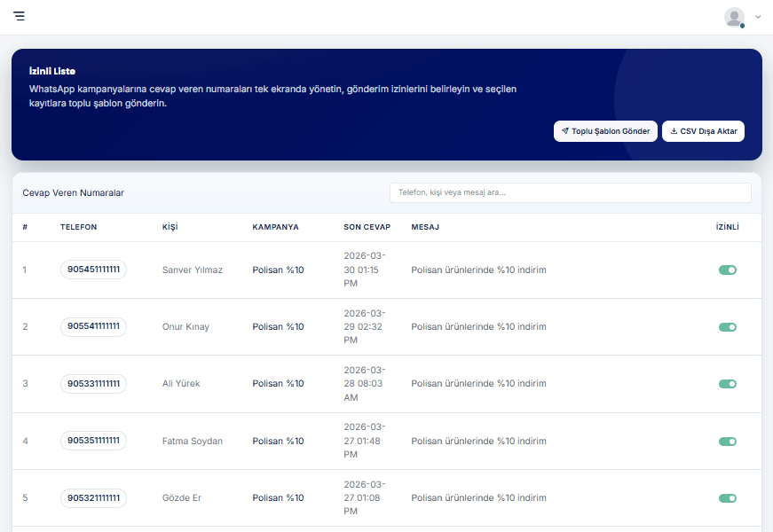This screenshot has width=773, height=532.
Task: Disable permission toggle for Sanver Yılmaz
Action: coord(728,270)
